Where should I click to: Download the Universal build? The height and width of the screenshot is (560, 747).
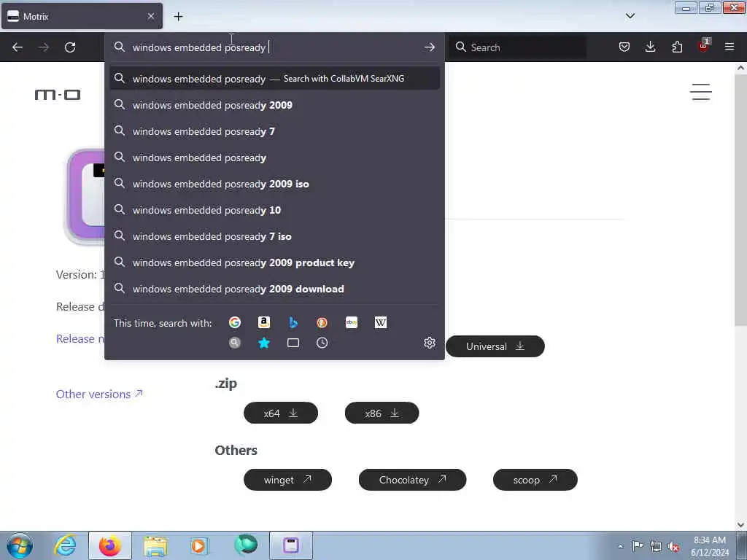[x=495, y=346]
